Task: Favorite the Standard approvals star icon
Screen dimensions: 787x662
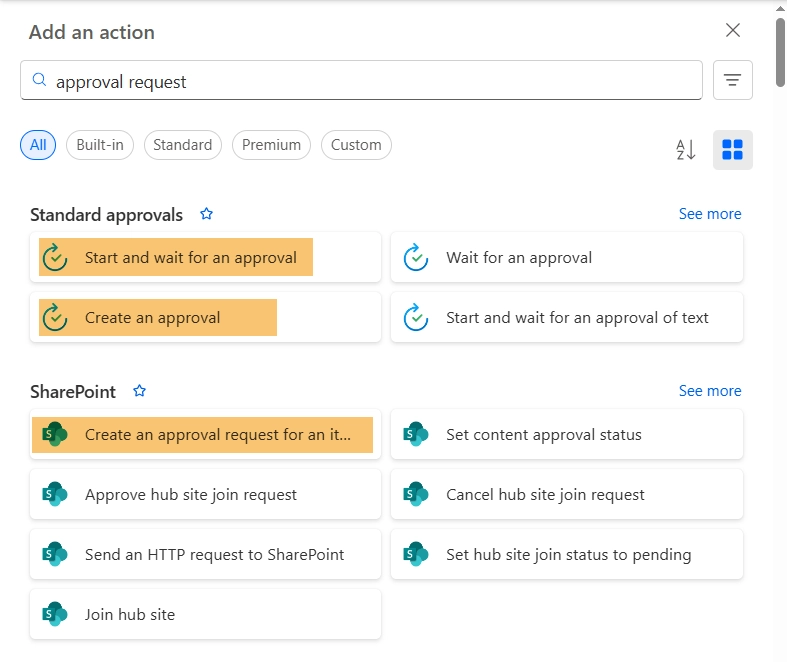Action: pos(207,214)
